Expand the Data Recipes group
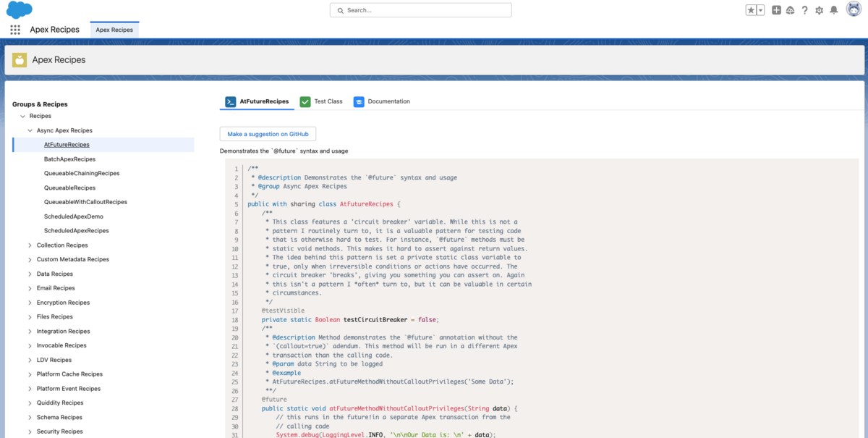The height and width of the screenshot is (438, 868). (30, 274)
